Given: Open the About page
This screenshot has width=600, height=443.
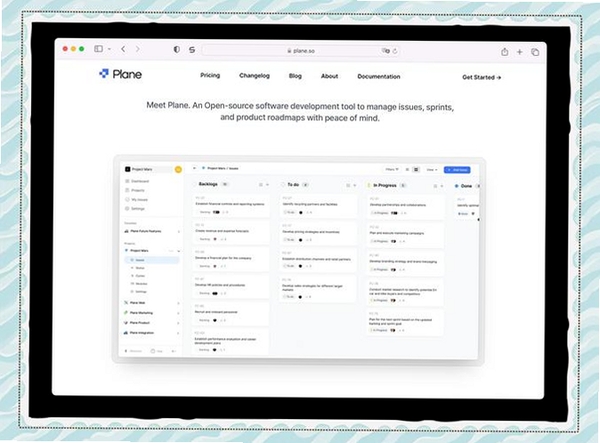Looking at the screenshot, I should pos(329,76).
